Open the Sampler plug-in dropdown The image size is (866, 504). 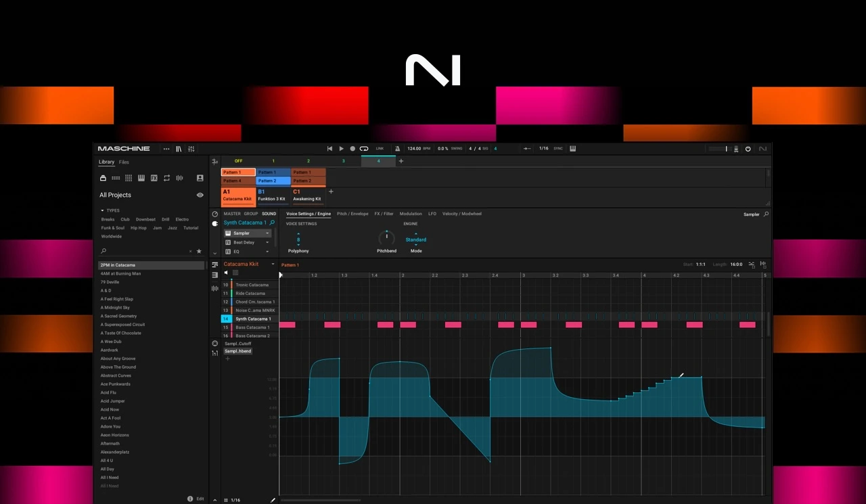click(267, 233)
